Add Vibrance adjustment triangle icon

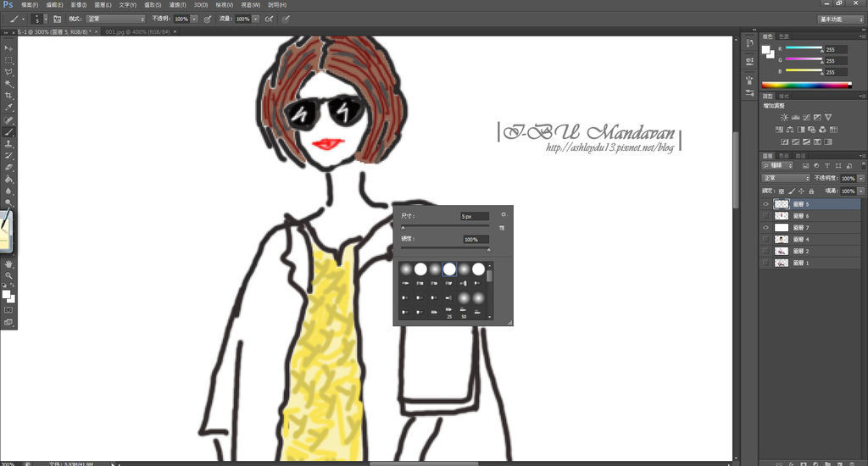pos(828,117)
